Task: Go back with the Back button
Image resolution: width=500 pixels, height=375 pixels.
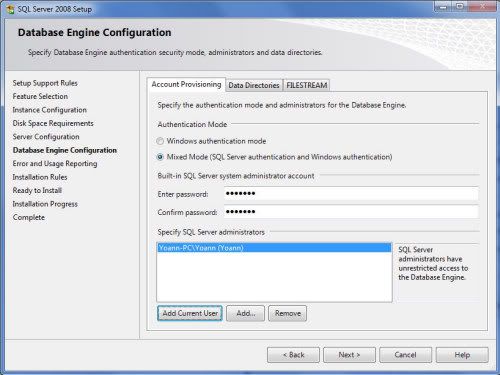Action: (x=293, y=355)
